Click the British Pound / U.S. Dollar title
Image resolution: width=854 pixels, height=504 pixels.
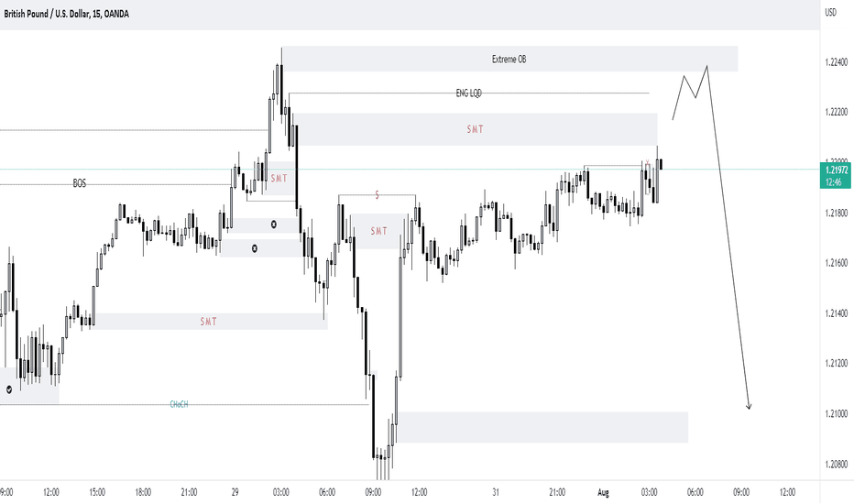tap(47, 14)
